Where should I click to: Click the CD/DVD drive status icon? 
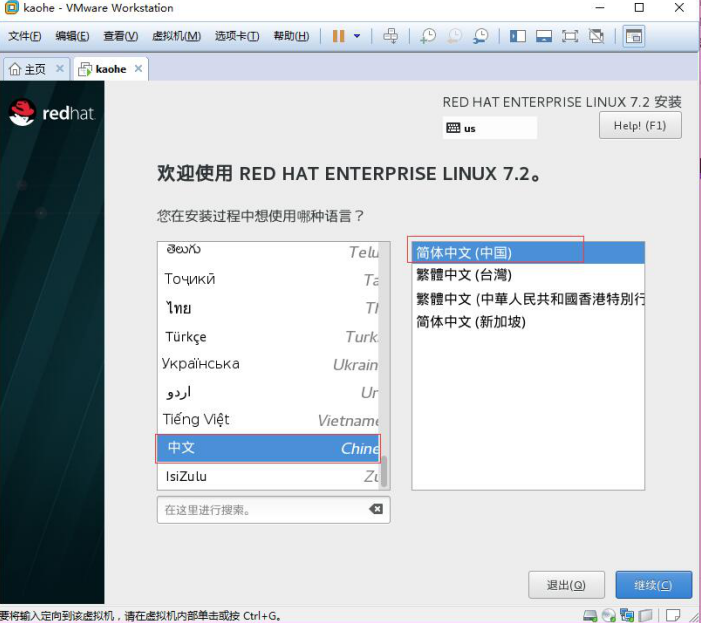608,616
